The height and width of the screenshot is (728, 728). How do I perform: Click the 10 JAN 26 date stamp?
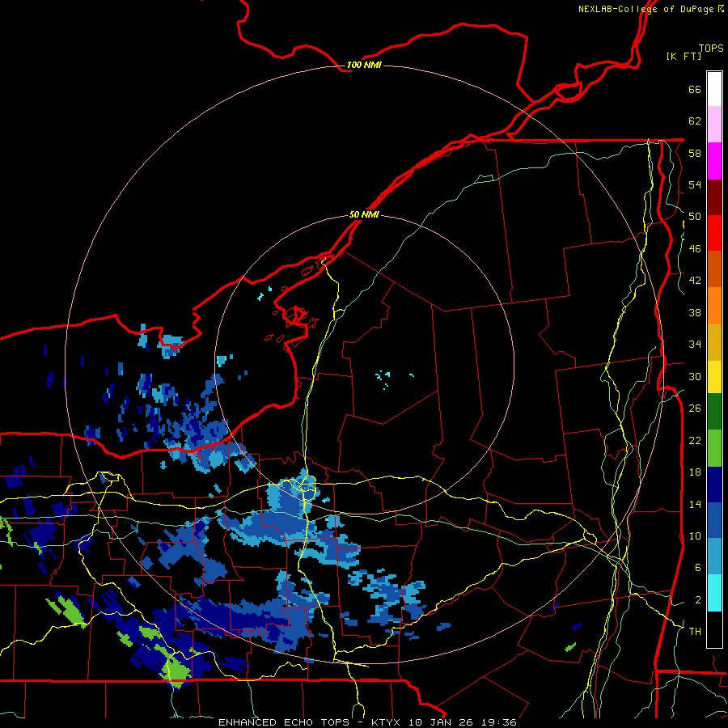point(441,722)
